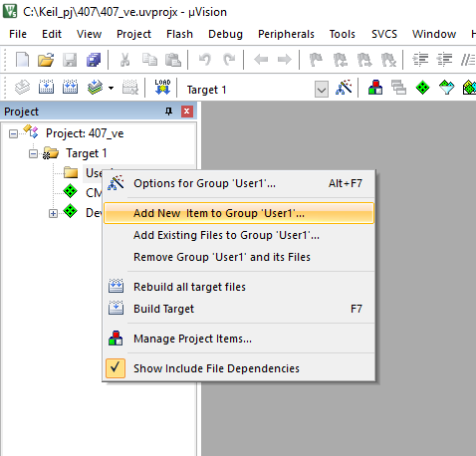Open the SVCS menu

[384, 34]
